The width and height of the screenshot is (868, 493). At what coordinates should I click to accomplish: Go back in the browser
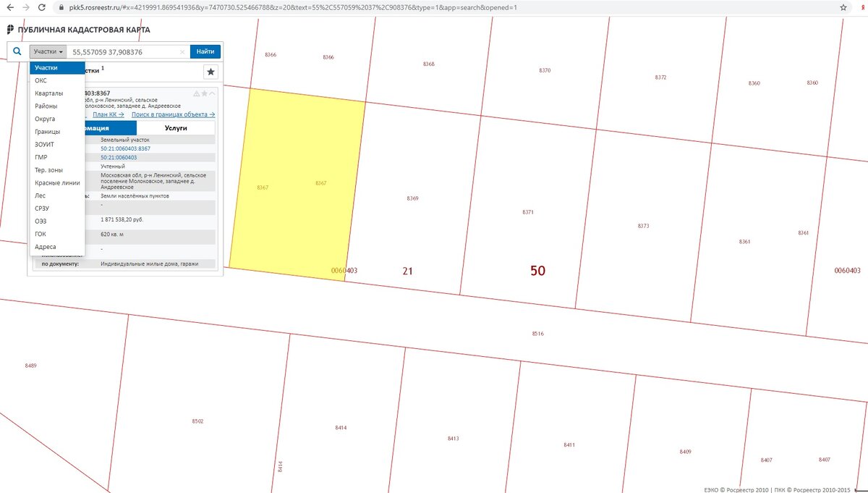point(9,7)
